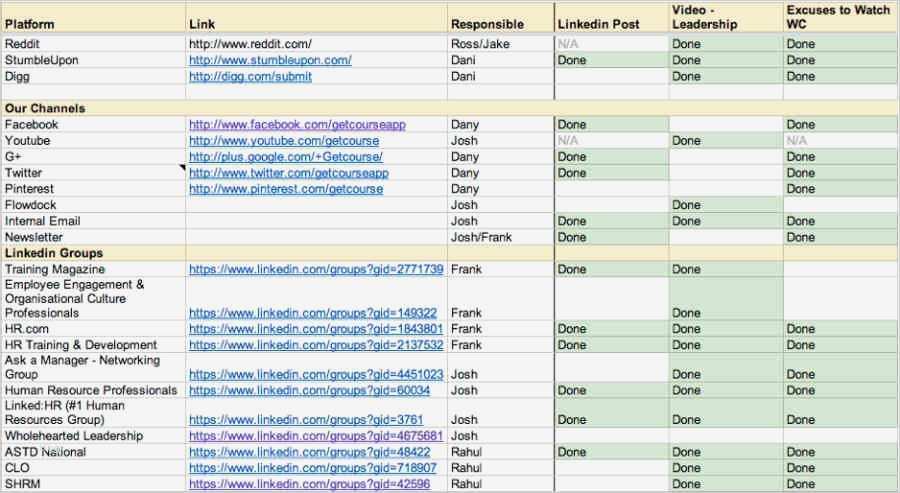Select the Platform column header cell
Screen dimensions: 900x493
(x=93, y=24)
